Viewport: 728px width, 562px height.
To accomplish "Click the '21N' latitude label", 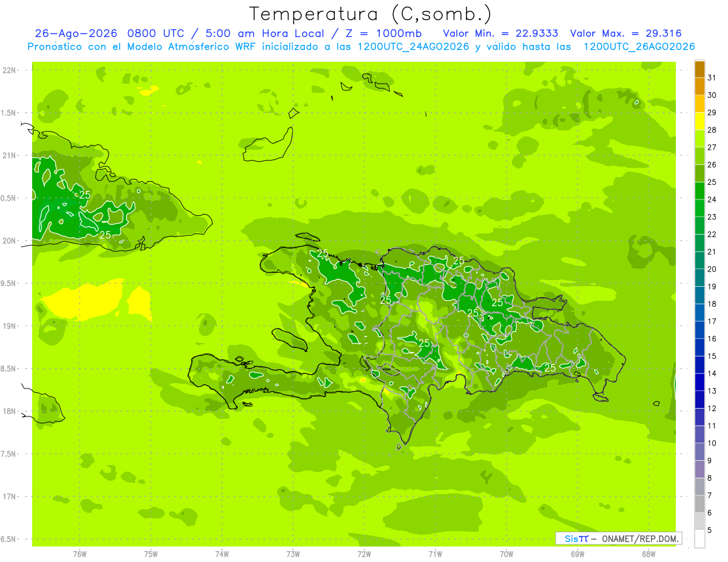I will [x=9, y=155].
